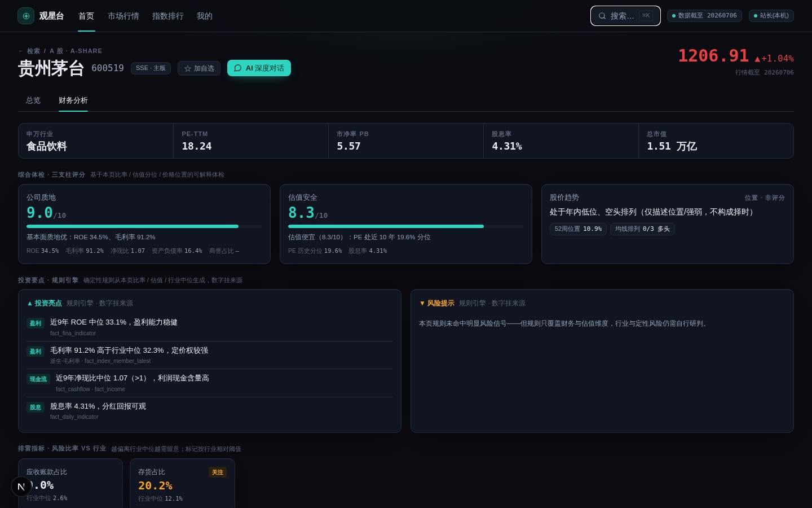The image size is (812, 508).
Task: Click the 站长(本机) badge
Action: (771, 16)
